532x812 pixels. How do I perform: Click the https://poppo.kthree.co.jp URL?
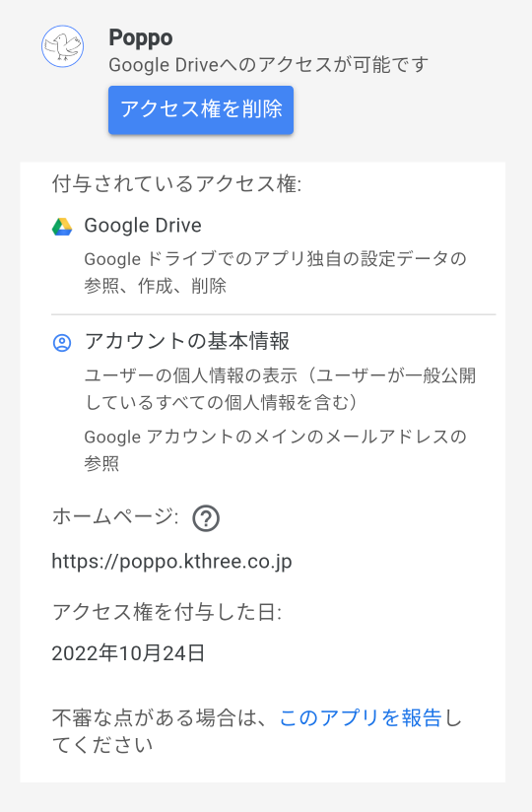[x=171, y=562]
